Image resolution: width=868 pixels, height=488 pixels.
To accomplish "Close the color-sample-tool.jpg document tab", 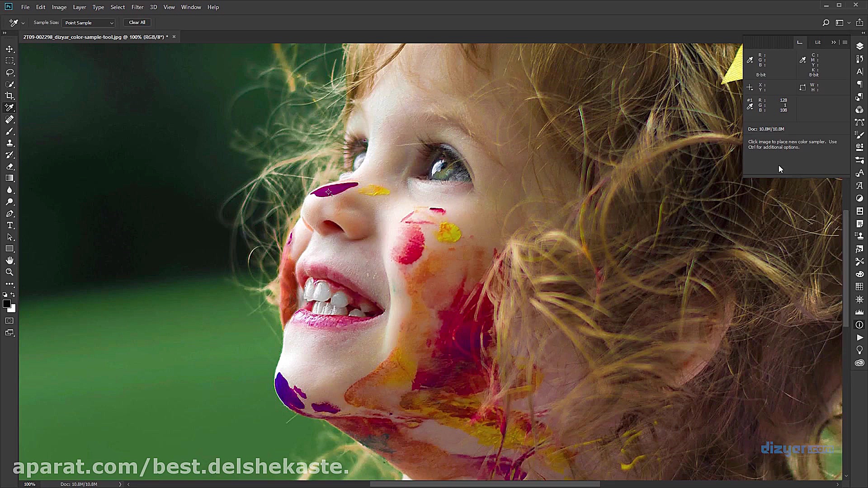I will pos(174,37).
